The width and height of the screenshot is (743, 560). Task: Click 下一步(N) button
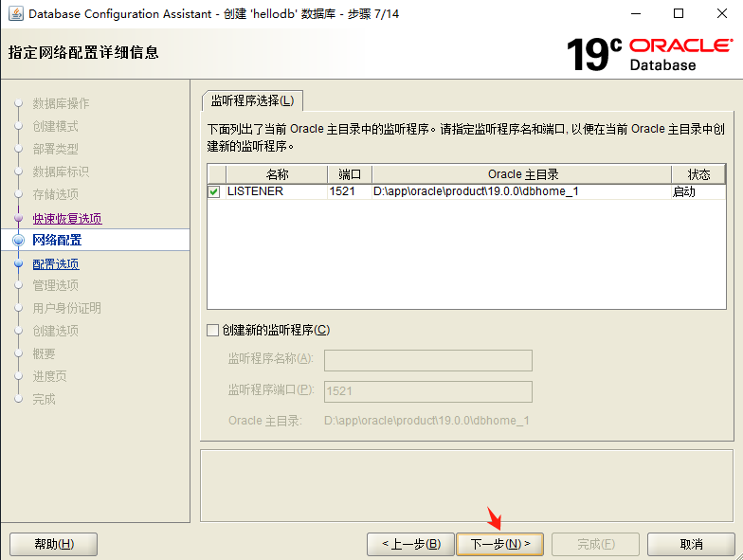[x=500, y=544]
